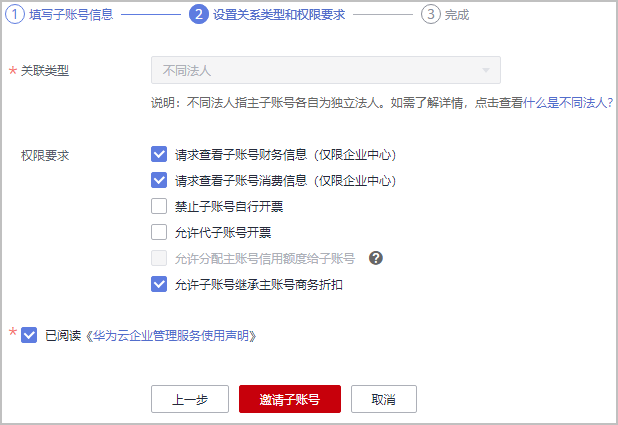Toggle 允许子账号继承主账号商务折扣 checkbox
Viewport: 618px width, 425px height.
click(159, 284)
